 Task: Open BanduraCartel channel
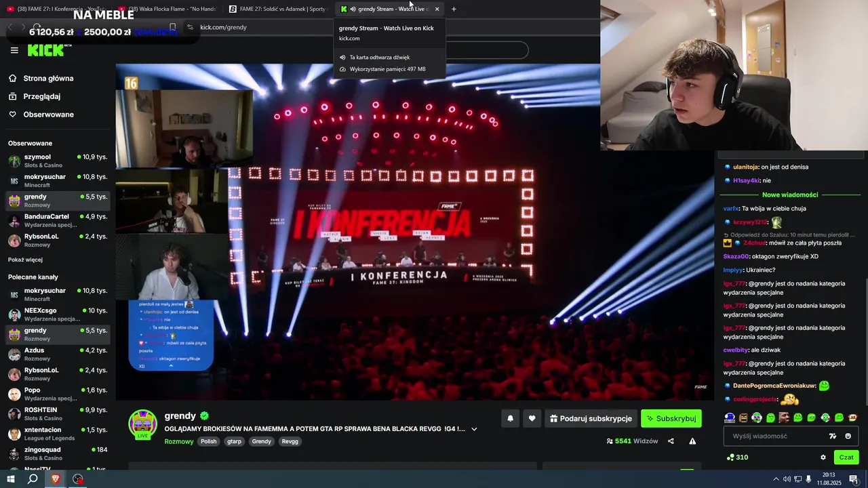(x=58, y=220)
